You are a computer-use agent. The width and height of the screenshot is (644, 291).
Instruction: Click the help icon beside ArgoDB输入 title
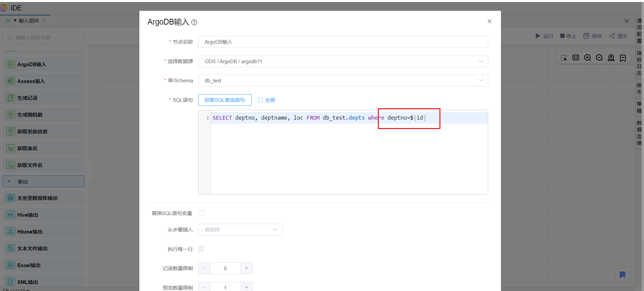194,23
